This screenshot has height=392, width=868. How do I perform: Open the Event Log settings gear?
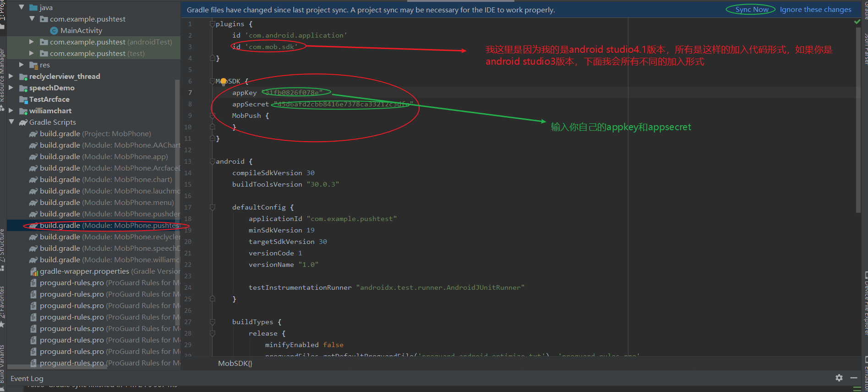tap(839, 378)
